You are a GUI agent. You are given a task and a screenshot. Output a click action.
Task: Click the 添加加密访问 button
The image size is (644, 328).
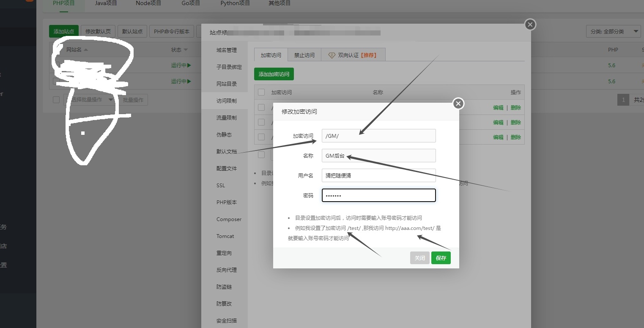[x=274, y=74]
